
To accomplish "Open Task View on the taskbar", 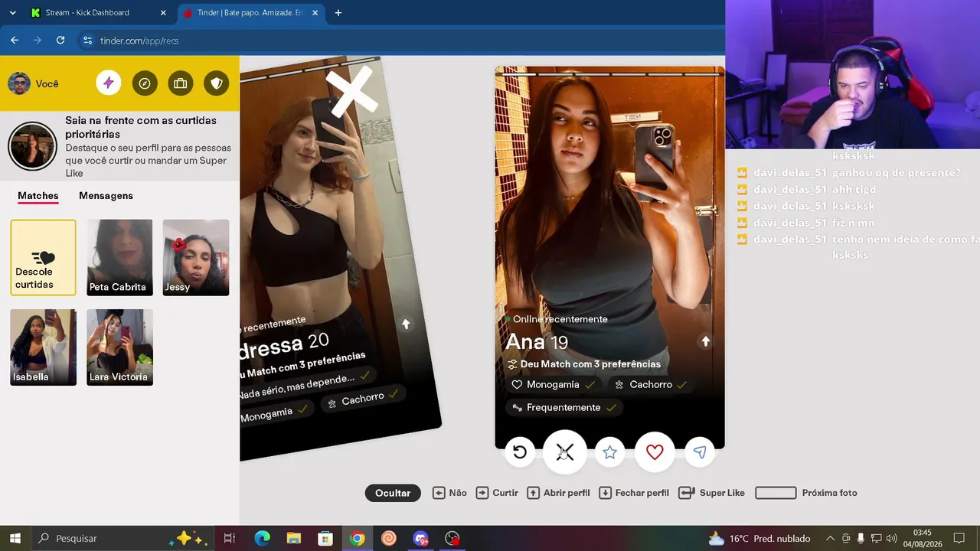I will pyautogui.click(x=229, y=538).
